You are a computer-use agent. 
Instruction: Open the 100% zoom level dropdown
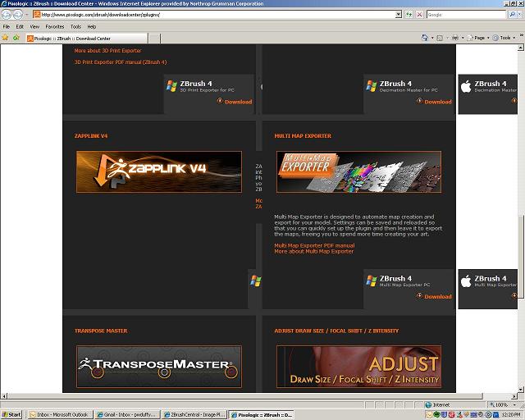tap(514, 405)
